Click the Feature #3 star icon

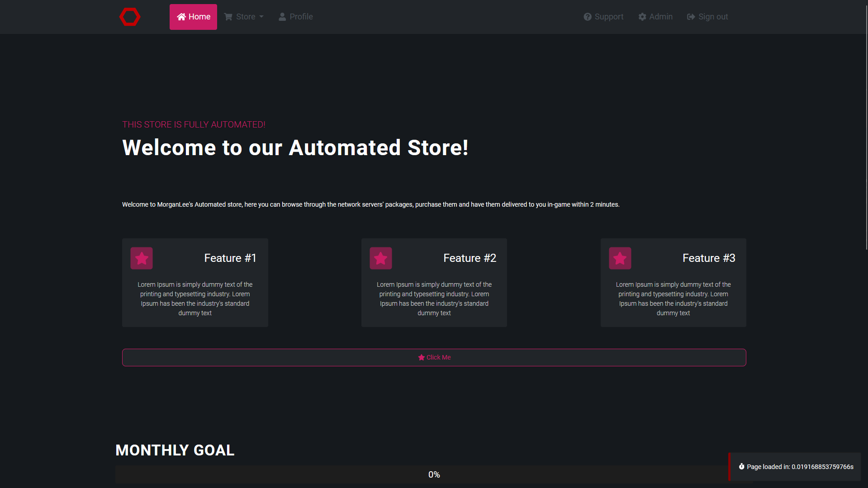point(620,258)
